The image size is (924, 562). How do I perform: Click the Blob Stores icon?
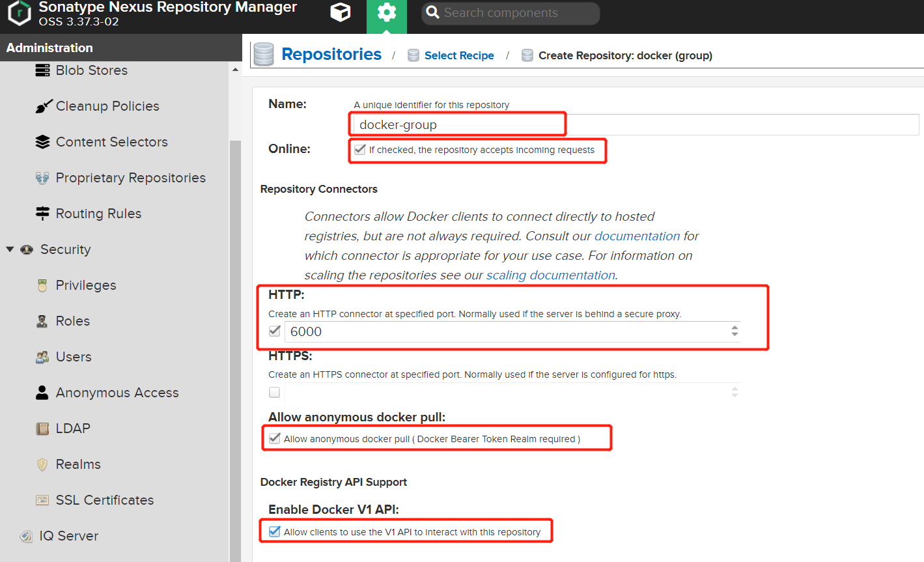[42, 70]
